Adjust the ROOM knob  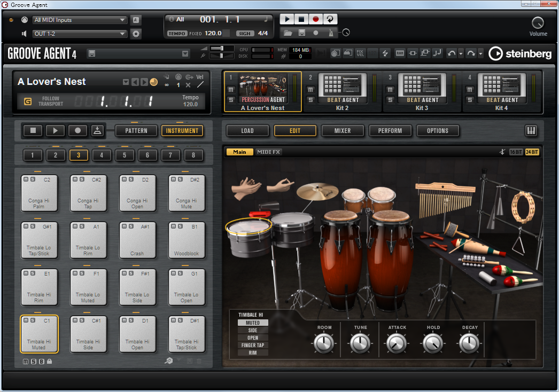point(324,343)
